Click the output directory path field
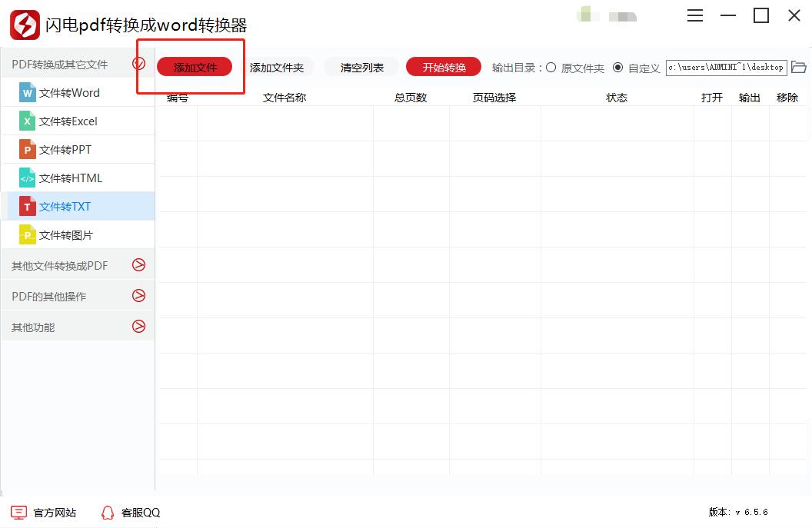The height and width of the screenshot is (528, 812). pos(726,67)
